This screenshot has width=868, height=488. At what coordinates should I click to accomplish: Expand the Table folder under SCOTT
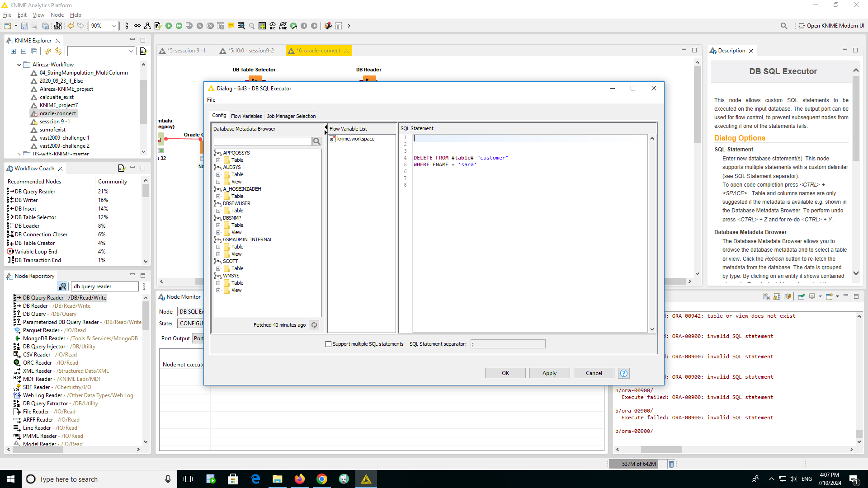[x=218, y=268]
